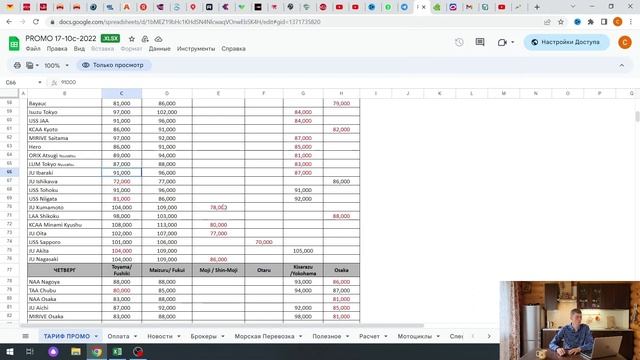This screenshot has width=640, height=360.
Task: Click the print icon in the toolbar
Action: 17,65
